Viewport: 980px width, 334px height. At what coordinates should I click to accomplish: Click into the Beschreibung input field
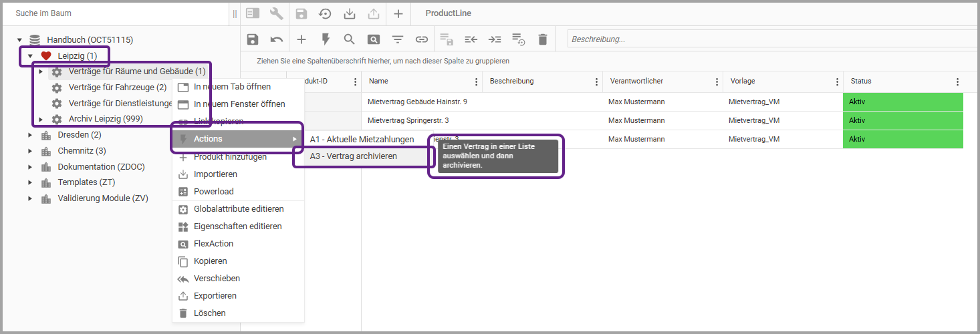click(x=769, y=39)
